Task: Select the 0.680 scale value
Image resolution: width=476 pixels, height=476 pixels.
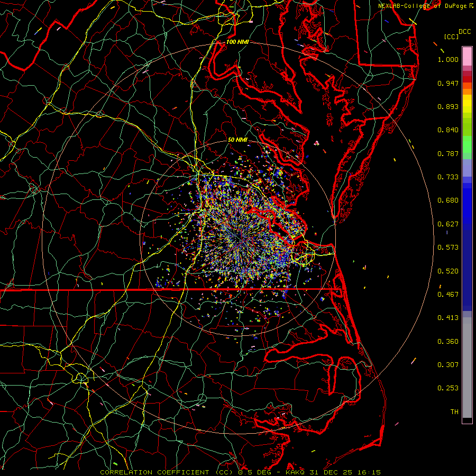Action: (448, 200)
